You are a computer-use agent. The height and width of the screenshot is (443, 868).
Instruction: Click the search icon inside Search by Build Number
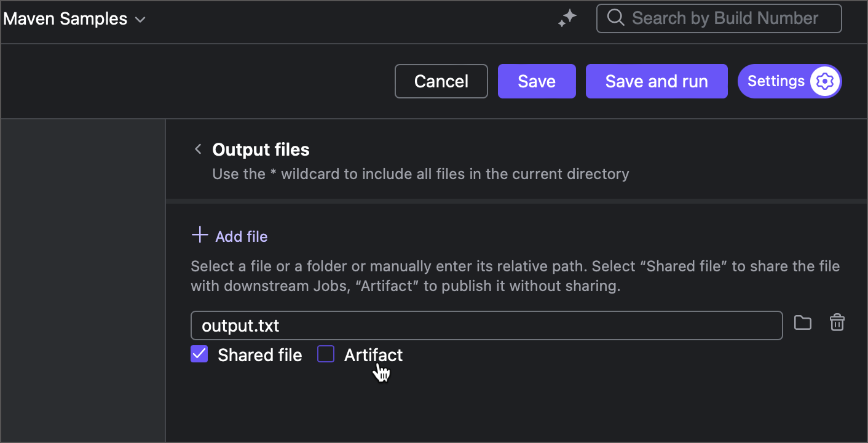(x=615, y=18)
